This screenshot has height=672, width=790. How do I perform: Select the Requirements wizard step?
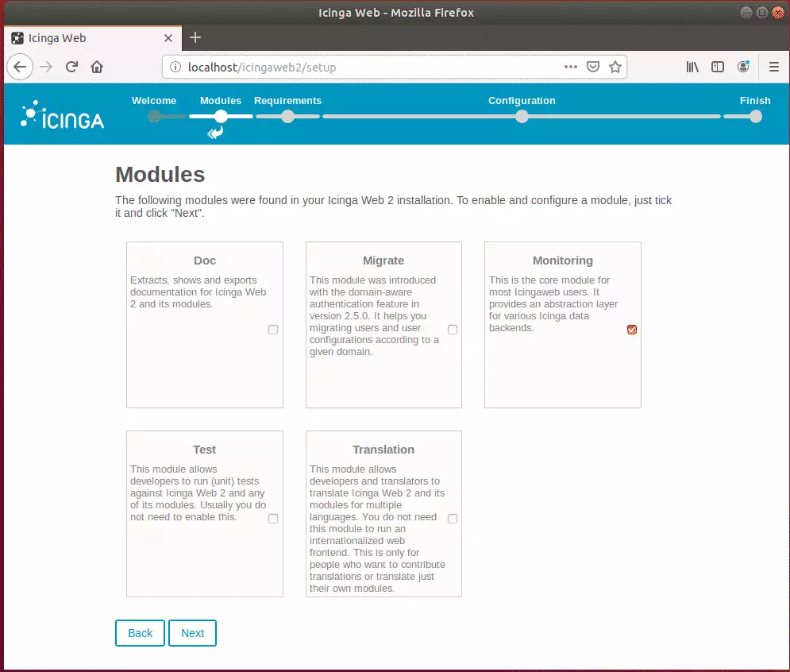click(x=287, y=100)
